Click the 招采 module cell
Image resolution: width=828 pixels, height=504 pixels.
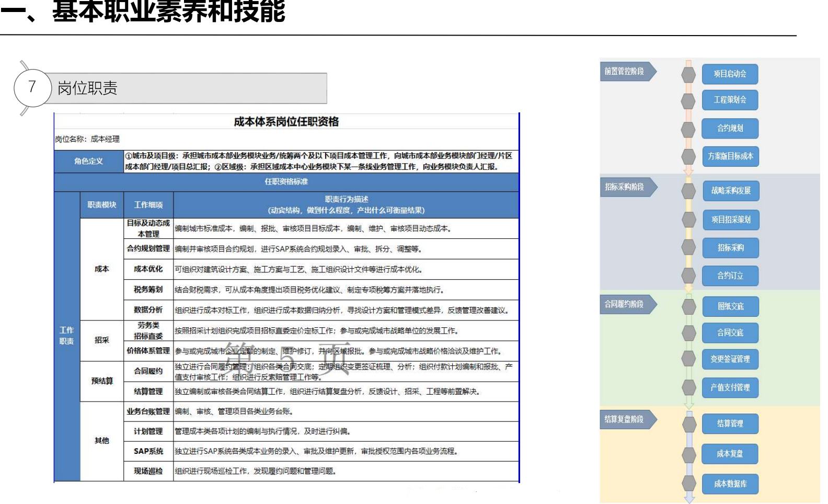tap(102, 340)
